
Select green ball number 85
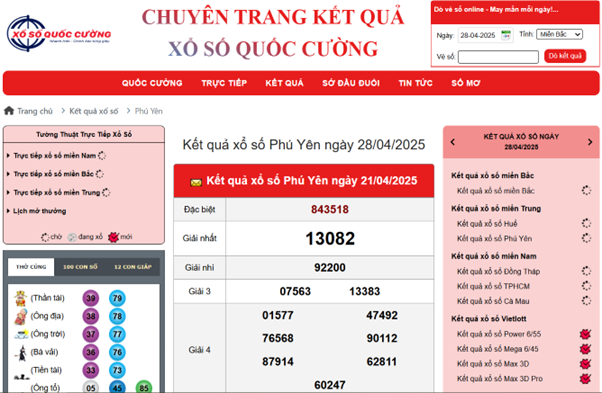tap(144, 387)
